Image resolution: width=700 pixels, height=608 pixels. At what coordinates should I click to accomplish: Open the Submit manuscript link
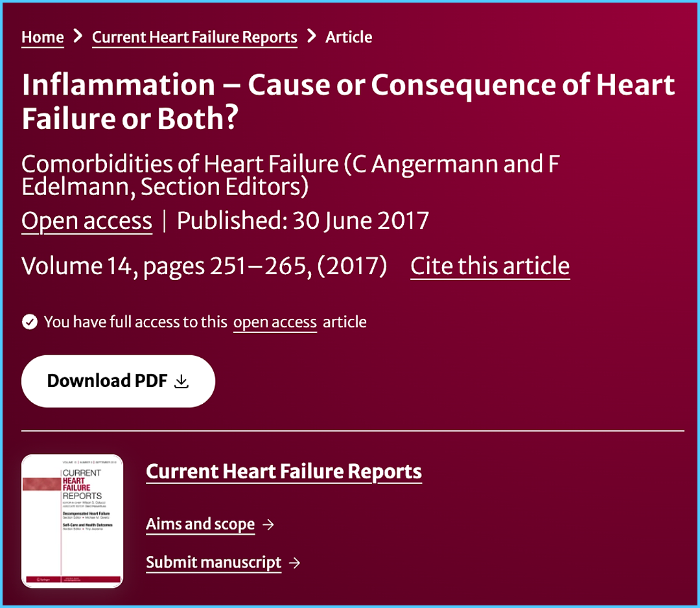[x=214, y=563]
